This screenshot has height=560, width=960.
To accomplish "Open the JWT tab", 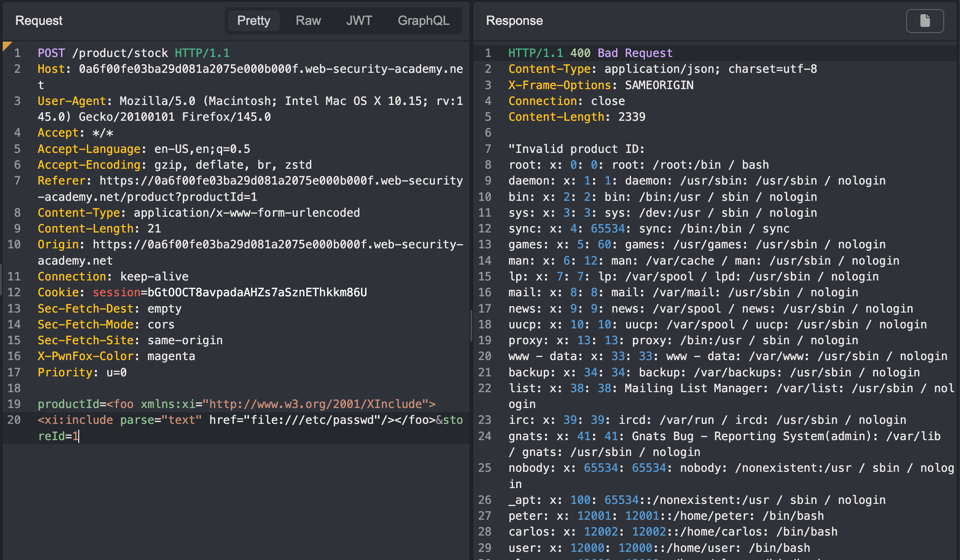I will (359, 21).
